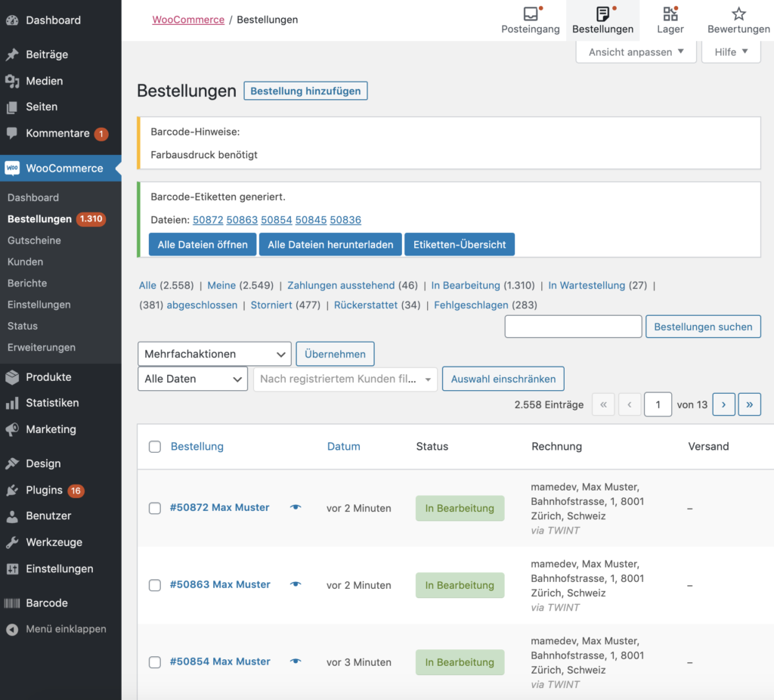
Task: Open the registered customer filter dropdown
Action: (345, 379)
